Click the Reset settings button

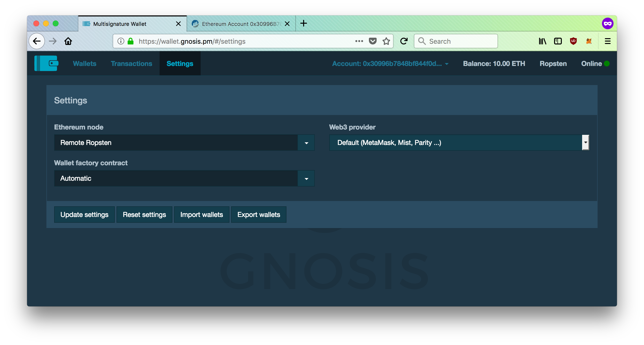coord(144,214)
